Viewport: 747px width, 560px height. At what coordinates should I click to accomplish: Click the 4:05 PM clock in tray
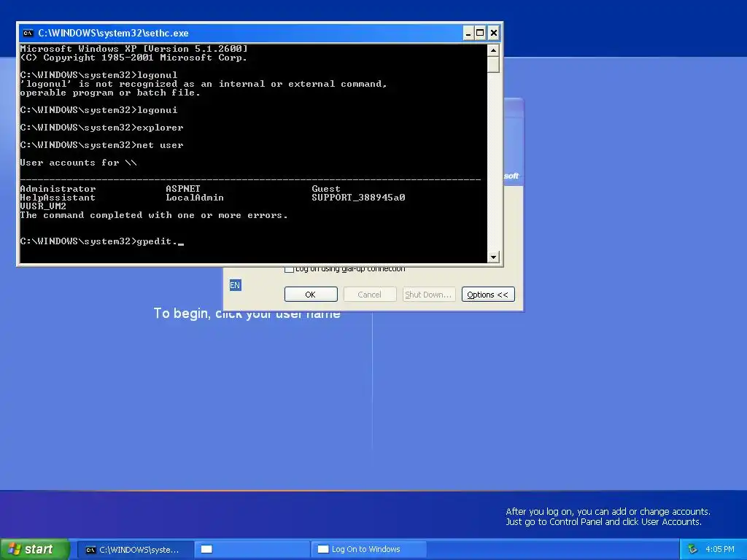[x=719, y=550]
